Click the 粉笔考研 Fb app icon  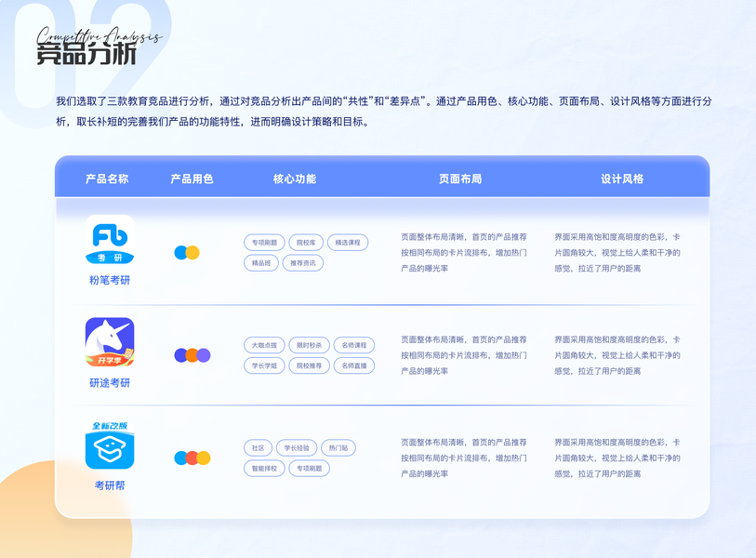[x=110, y=240]
